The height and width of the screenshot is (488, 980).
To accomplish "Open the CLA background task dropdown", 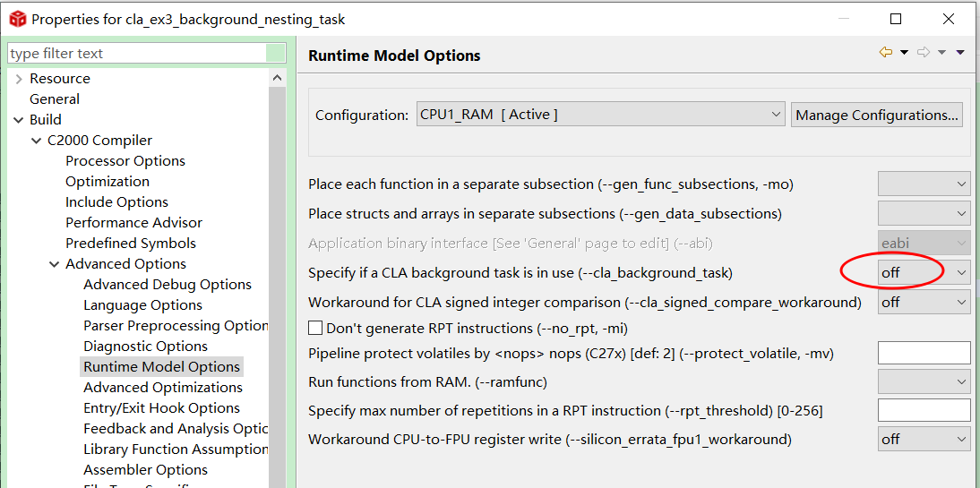I will click(x=924, y=272).
